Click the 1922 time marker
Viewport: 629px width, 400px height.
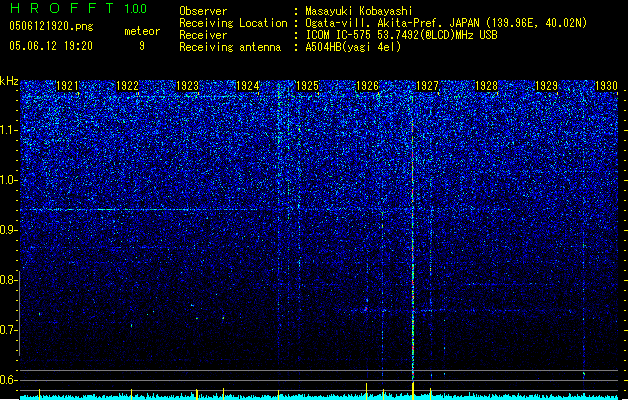click(127, 86)
